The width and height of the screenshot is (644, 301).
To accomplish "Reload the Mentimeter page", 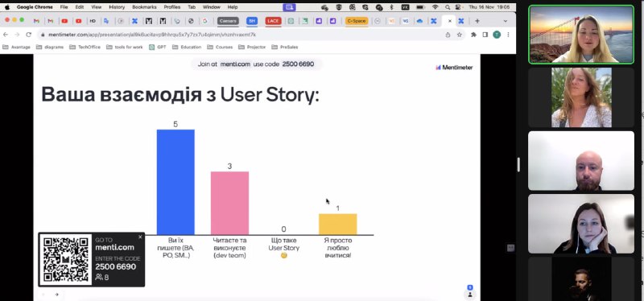I will pyautogui.click(x=28, y=35).
